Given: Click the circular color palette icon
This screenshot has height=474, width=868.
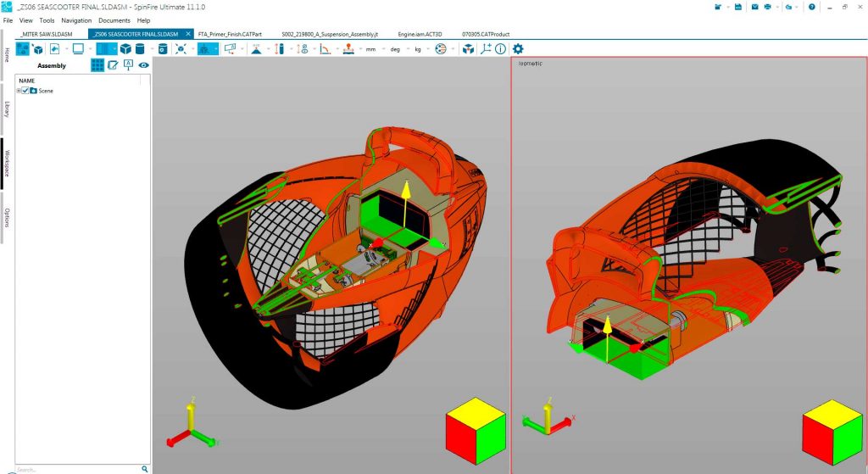Looking at the screenshot, I should 441,49.
